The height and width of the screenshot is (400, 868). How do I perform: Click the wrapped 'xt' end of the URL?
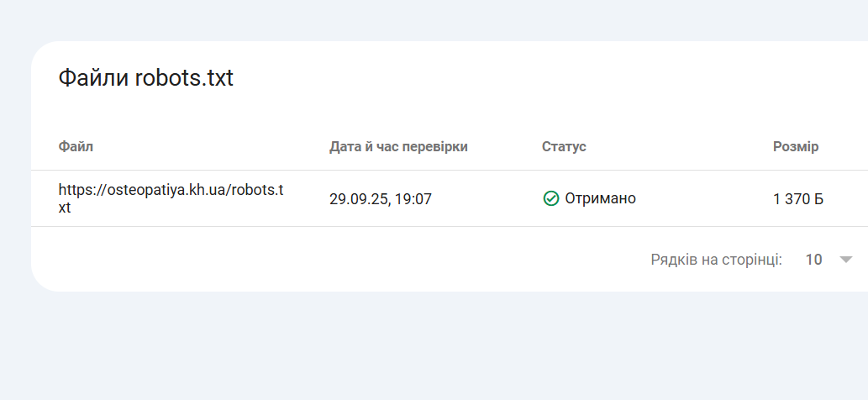coord(65,208)
